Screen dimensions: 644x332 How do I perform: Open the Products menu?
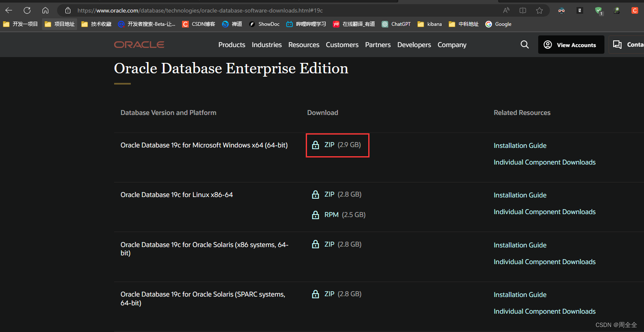[x=232, y=45]
